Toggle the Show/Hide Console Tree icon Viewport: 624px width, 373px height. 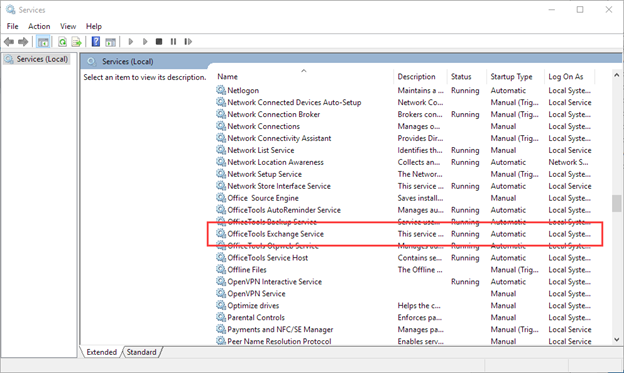pos(43,41)
